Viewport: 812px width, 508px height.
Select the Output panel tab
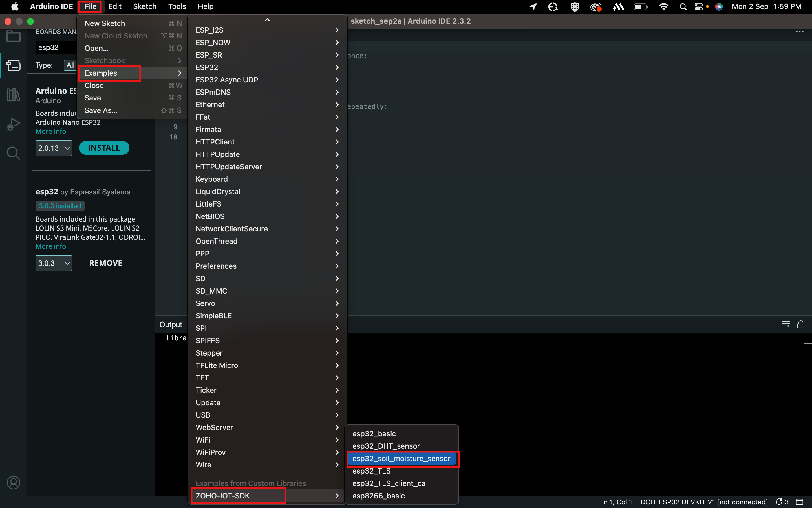pos(171,324)
